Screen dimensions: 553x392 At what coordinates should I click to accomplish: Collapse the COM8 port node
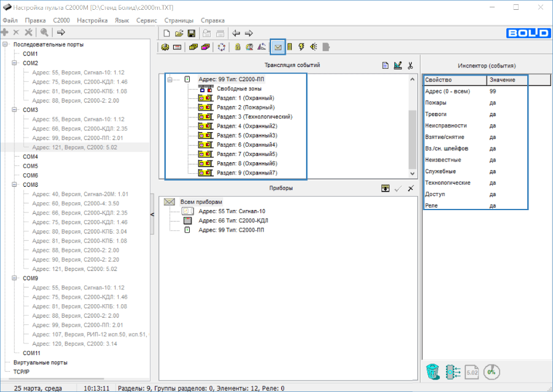coord(15,185)
